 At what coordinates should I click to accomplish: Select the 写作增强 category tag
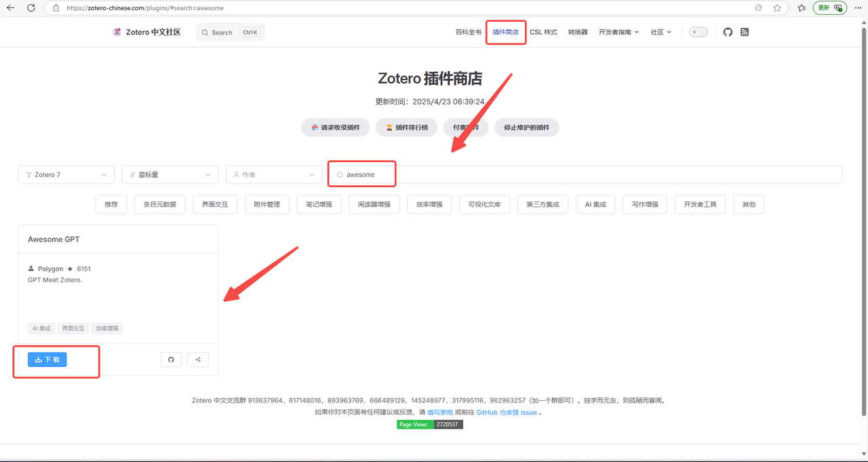[645, 204]
